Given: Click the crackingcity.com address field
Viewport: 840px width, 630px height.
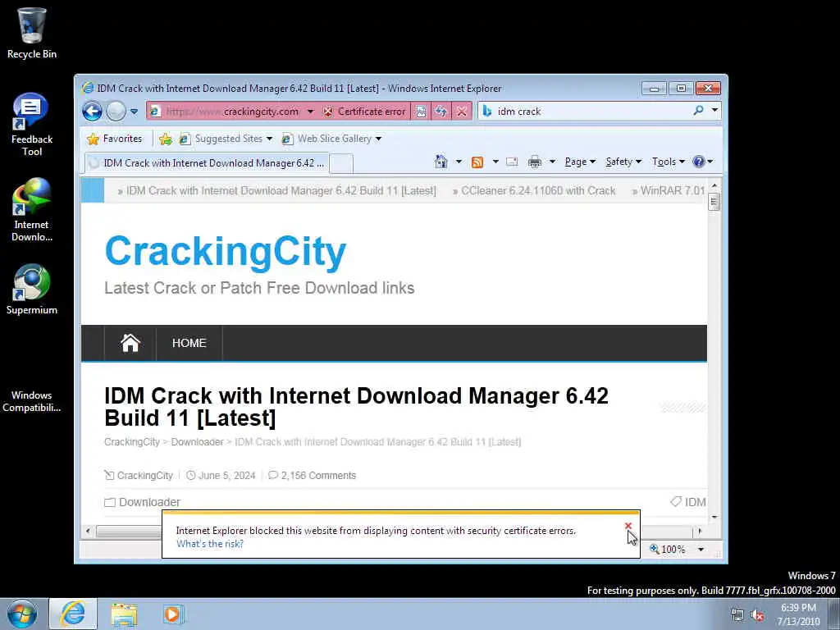Looking at the screenshot, I should coord(231,112).
